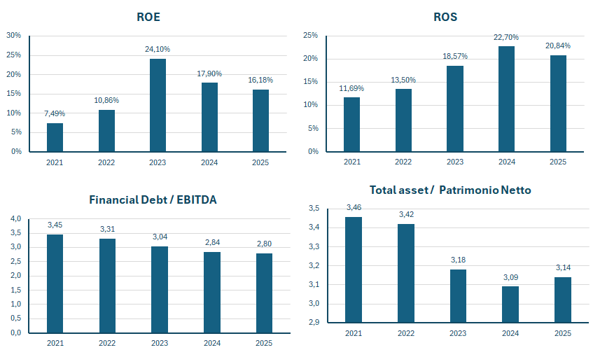The height and width of the screenshot is (364, 600).
Task: Click the 3,5 tick on Total asset axis
Action: 314,208
